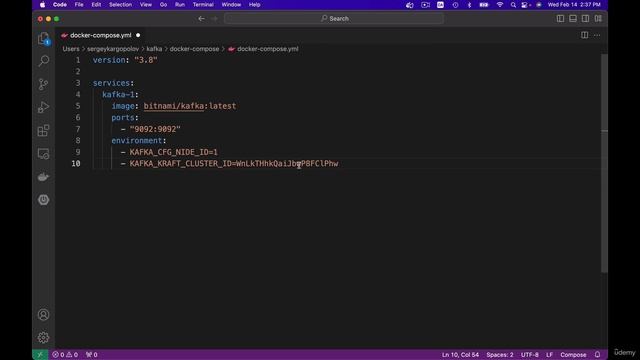This screenshot has width=640, height=360.
Task: Open the Go menu
Action: tap(163, 5)
